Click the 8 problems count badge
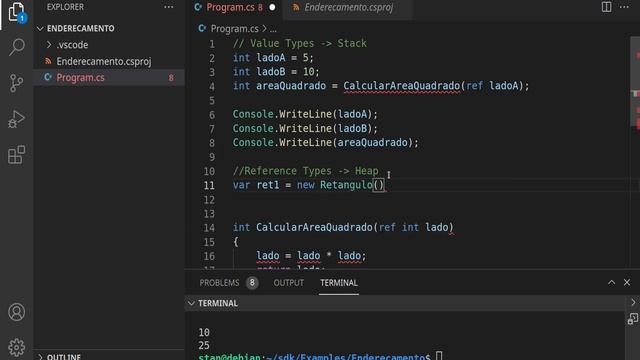Image resolution: width=640 pixels, height=360 pixels. click(x=252, y=282)
